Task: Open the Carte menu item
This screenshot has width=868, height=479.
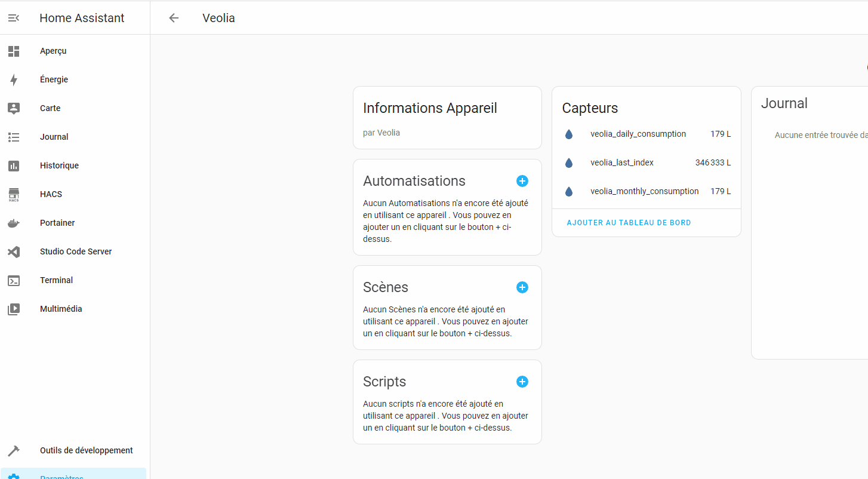Action: [73, 109]
